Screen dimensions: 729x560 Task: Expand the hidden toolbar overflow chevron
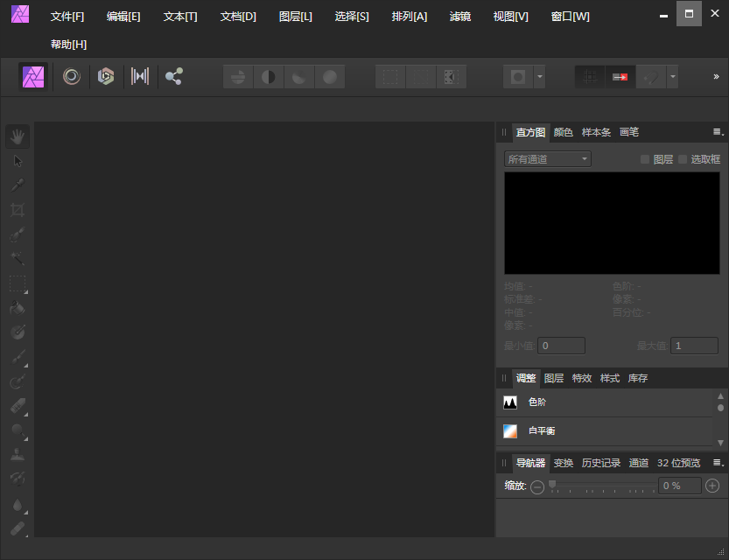tap(716, 77)
